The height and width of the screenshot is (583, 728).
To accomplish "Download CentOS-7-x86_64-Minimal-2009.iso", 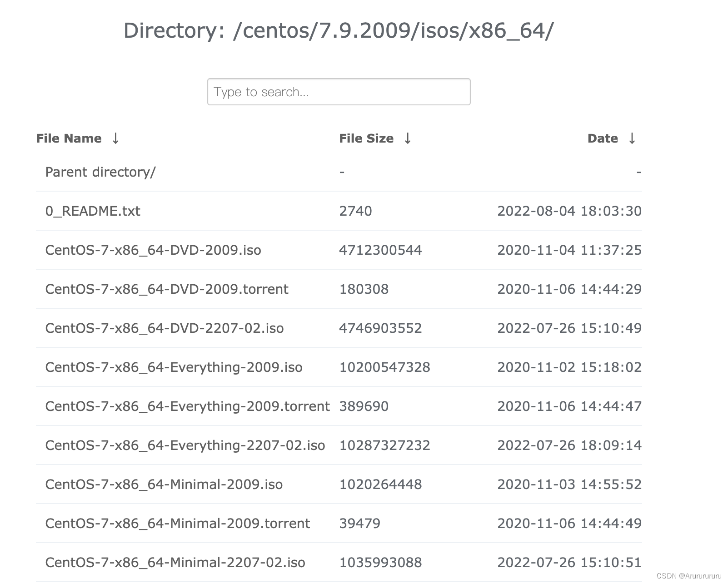I will point(164,484).
